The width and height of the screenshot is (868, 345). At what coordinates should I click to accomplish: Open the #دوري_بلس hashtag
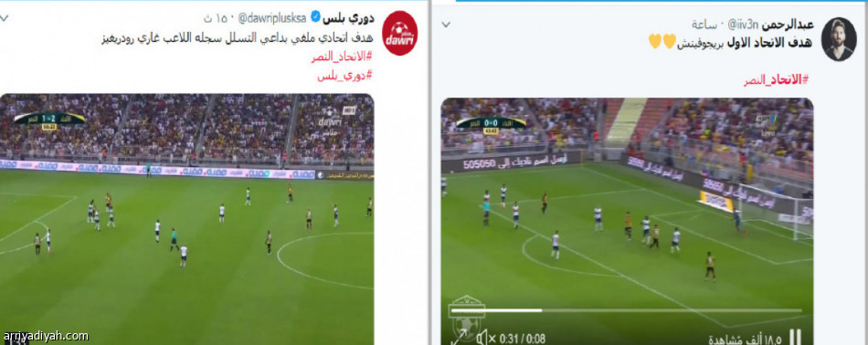(344, 77)
